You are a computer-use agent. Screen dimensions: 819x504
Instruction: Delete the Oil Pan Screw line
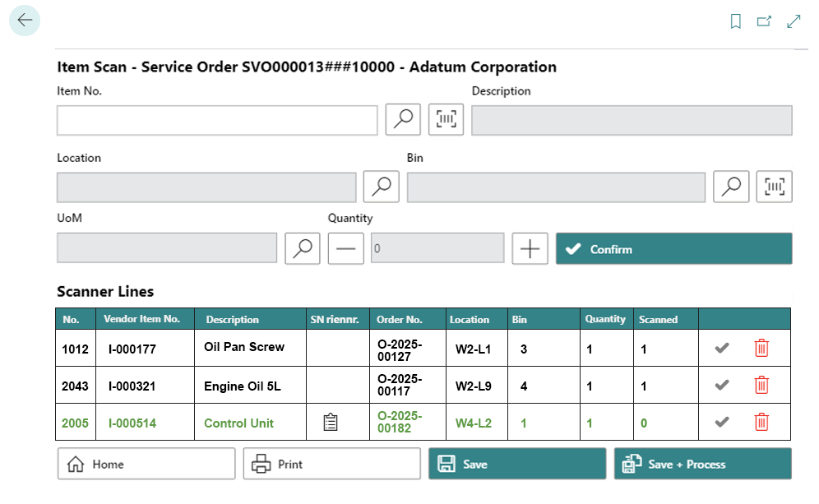[x=761, y=348]
